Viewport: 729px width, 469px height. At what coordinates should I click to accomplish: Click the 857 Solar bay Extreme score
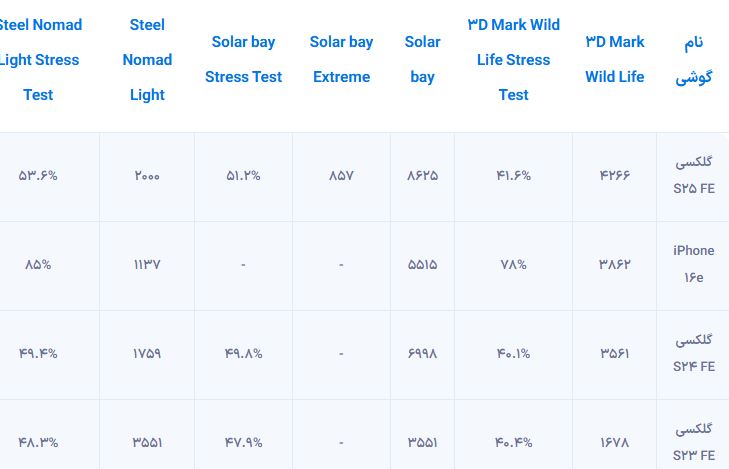click(341, 176)
